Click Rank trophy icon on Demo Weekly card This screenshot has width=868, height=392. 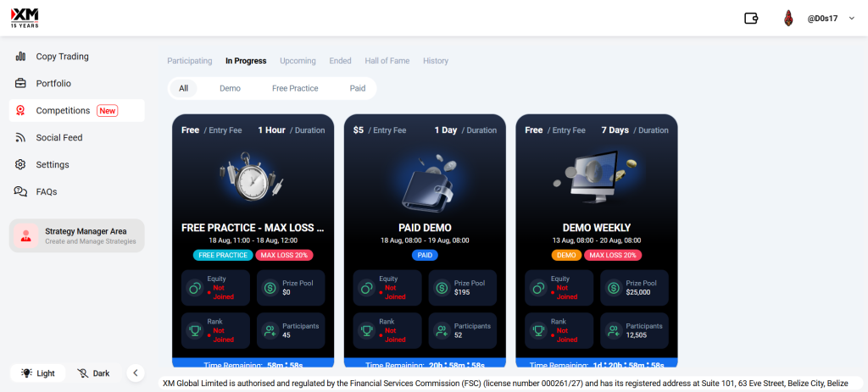(x=538, y=331)
